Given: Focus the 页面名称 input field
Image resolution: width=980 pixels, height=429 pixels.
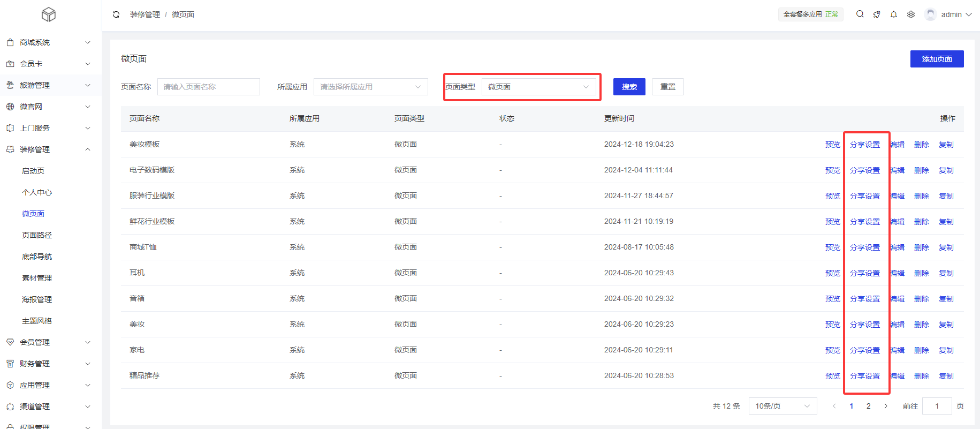Looking at the screenshot, I should pos(208,87).
